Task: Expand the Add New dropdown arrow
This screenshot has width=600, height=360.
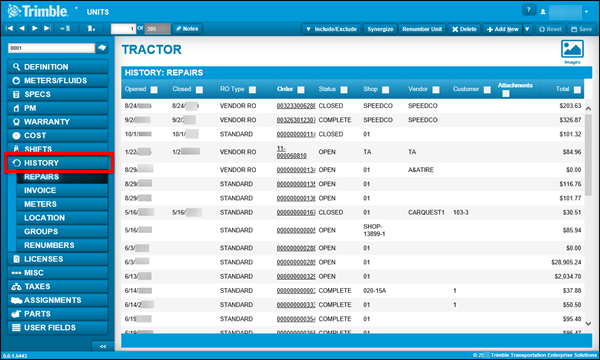Action: pos(527,29)
